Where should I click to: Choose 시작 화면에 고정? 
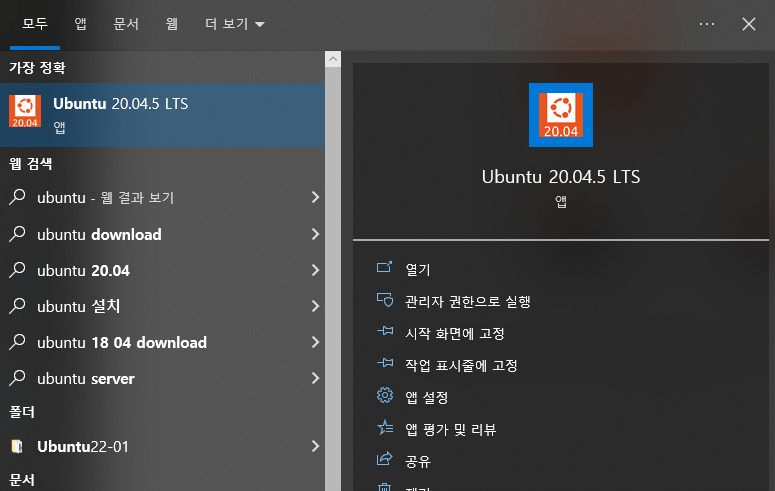[x=455, y=333]
